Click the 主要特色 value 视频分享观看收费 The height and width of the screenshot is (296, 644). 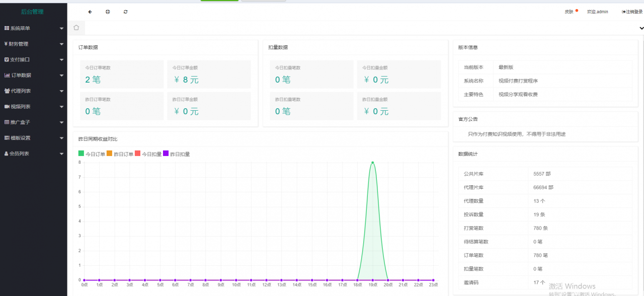pyautogui.click(x=518, y=94)
